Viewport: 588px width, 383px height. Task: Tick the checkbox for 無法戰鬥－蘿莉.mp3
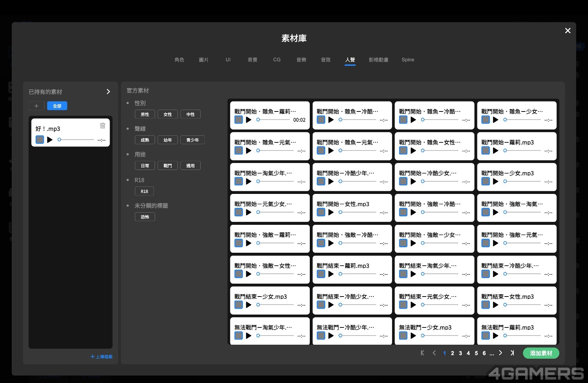[x=485, y=336]
